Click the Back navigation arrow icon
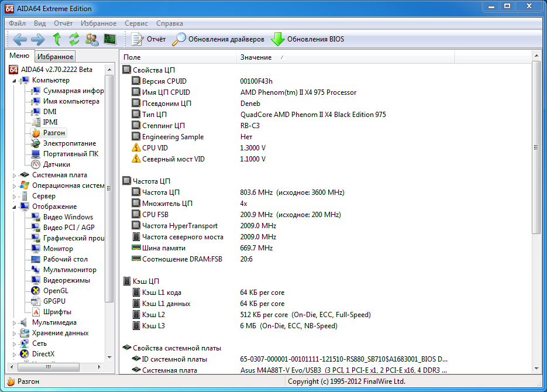The image size is (547, 392). (x=20, y=39)
